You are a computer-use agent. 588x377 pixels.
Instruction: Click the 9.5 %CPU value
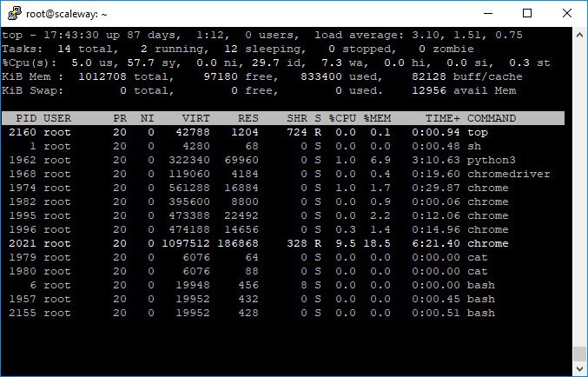[x=346, y=243]
